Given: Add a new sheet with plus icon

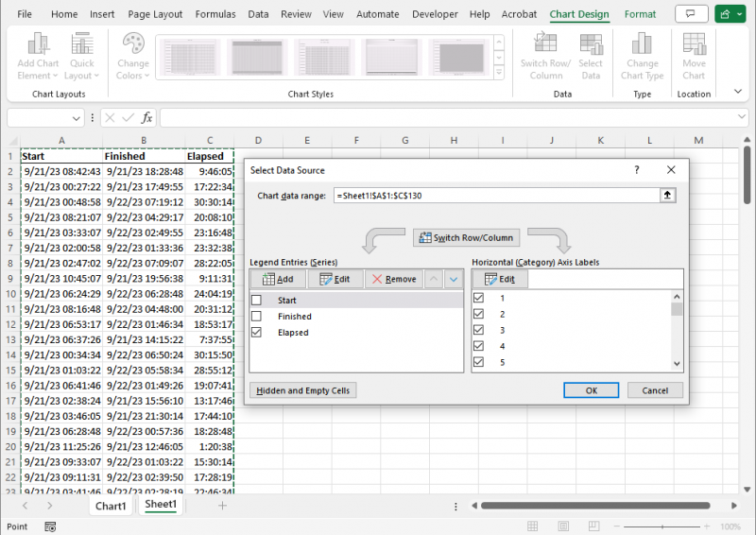Looking at the screenshot, I should [x=222, y=506].
